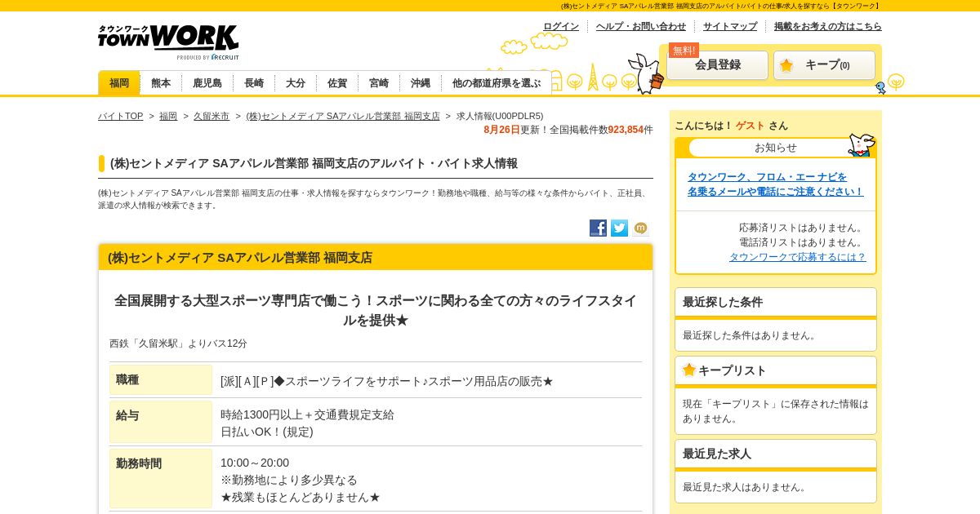The height and width of the screenshot is (514, 980).
Task: Select the 長崎 region tab
Action: pyautogui.click(x=254, y=83)
